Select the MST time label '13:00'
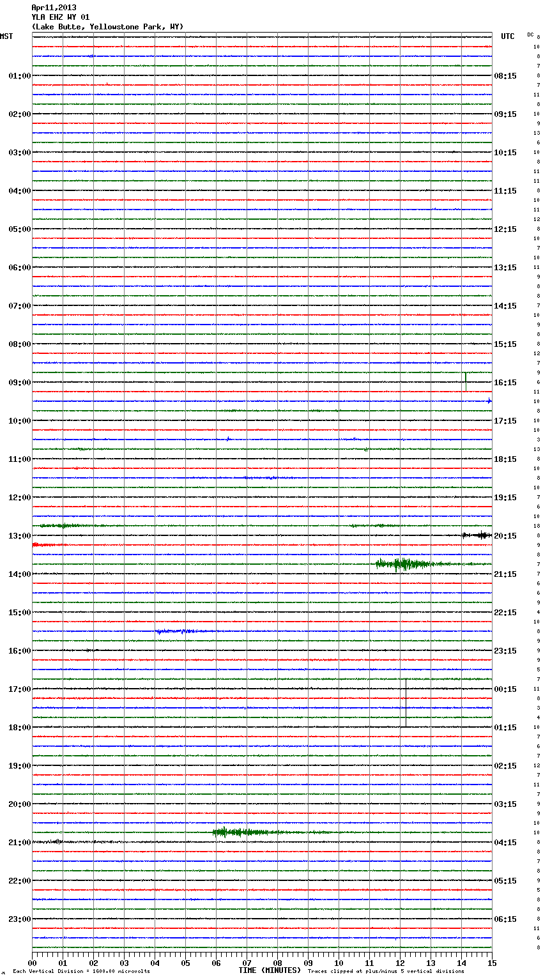Screen dimensions: 543x980 20,536
